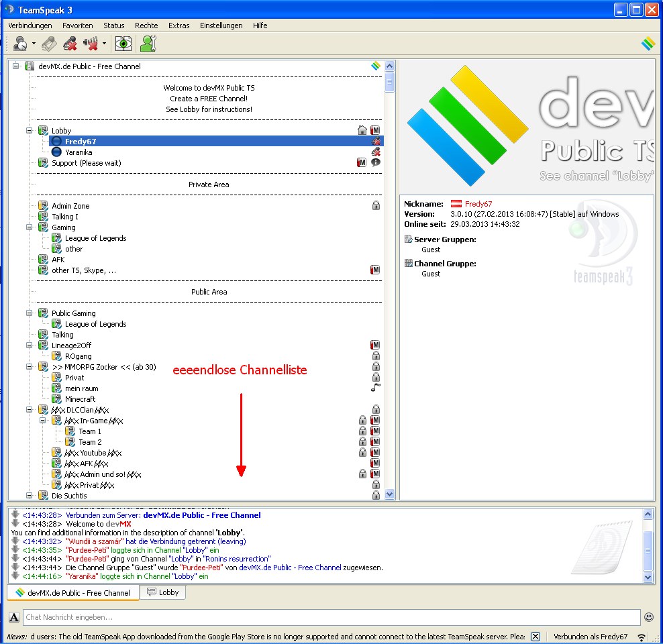663x644 pixels.
Task: Click the channel tree scrollbar up arrow
Action: click(390, 66)
